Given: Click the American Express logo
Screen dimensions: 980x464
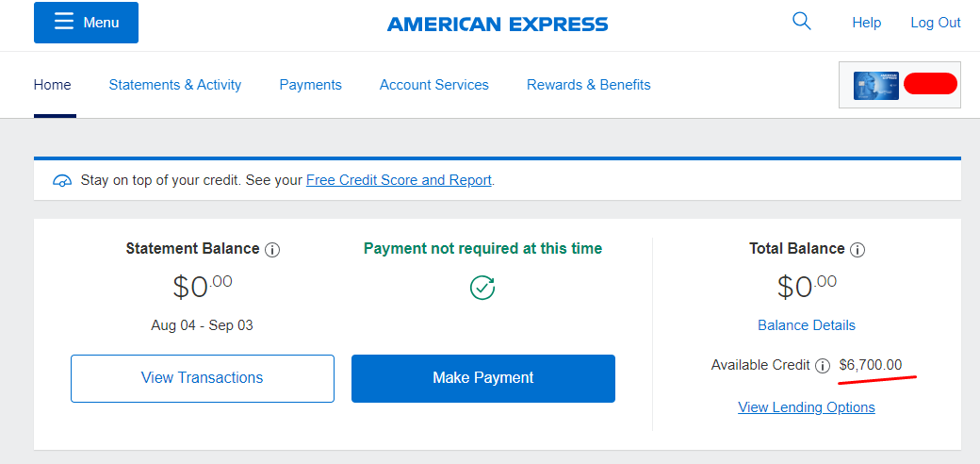Looking at the screenshot, I should click(x=498, y=25).
